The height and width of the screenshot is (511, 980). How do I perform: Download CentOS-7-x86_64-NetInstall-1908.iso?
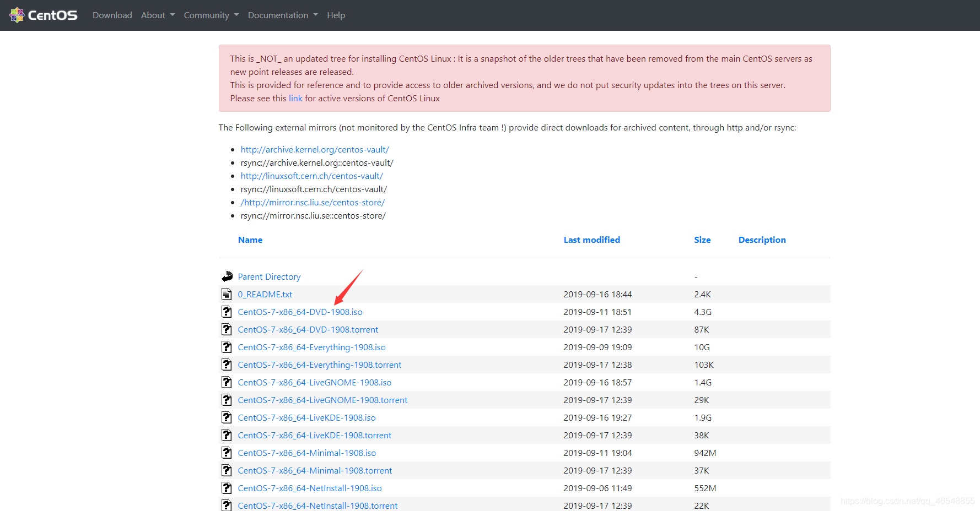click(x=310, y=488)
